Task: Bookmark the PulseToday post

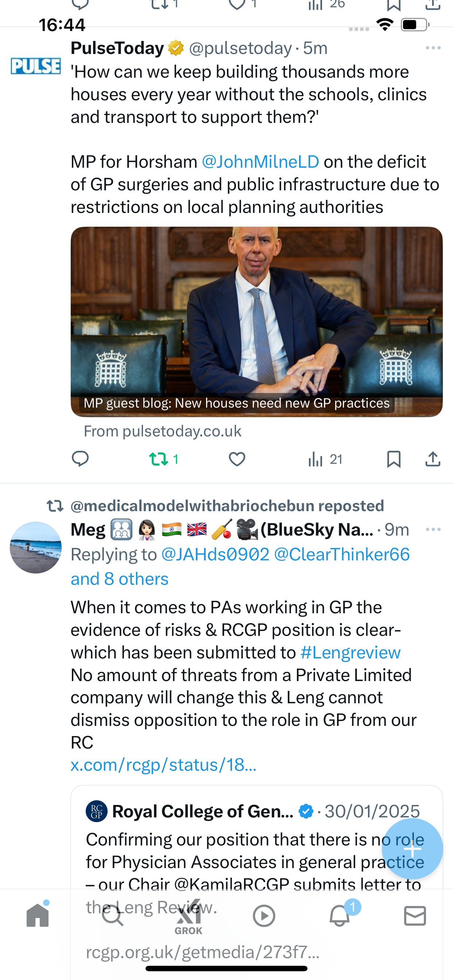Action: tap(394, 459)
